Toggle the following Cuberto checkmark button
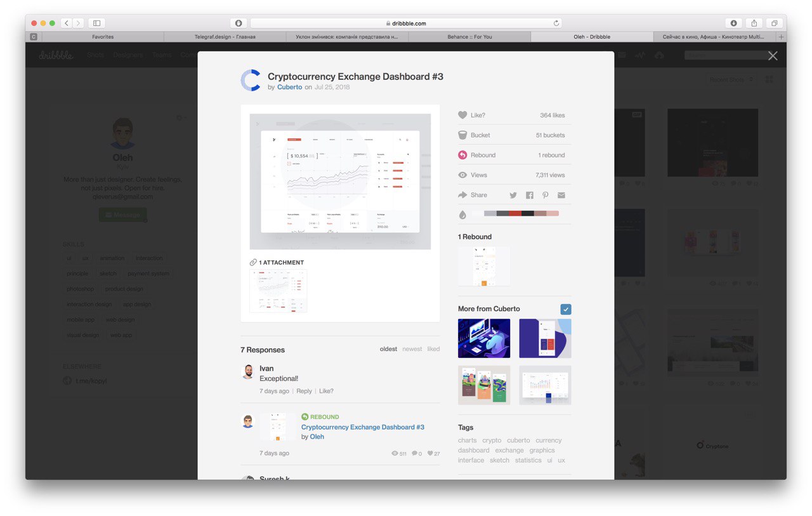 click(566, 309)
